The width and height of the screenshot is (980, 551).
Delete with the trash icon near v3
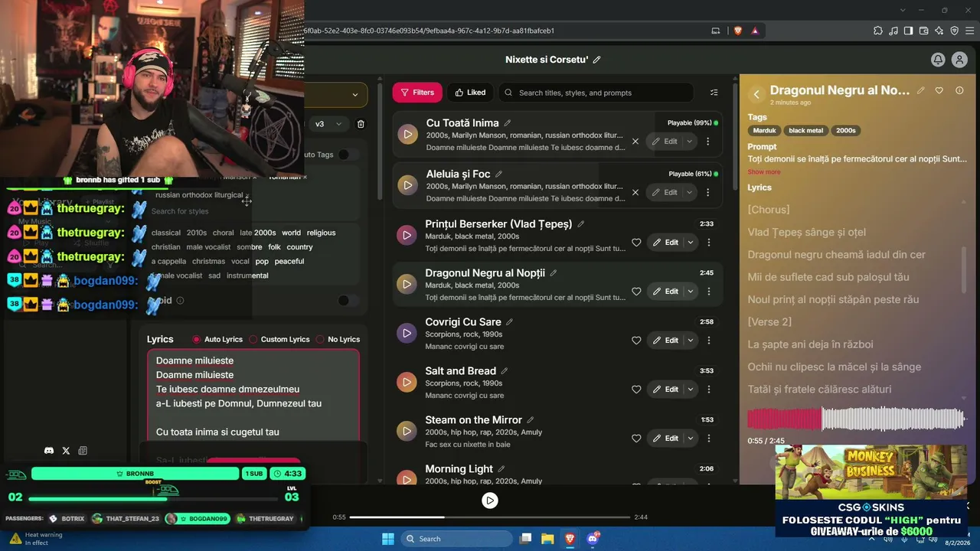pyautogui.click(x=361, y=124)
